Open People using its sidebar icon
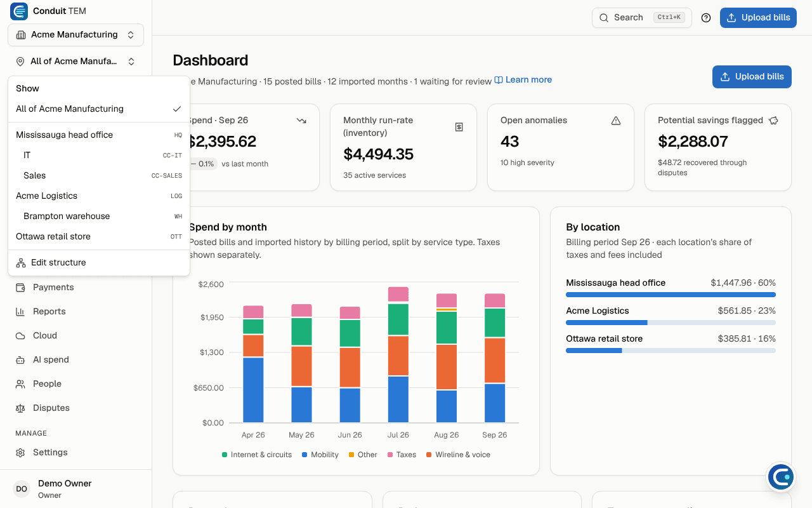The width and height of the screenshot is (812, 508). point(20,384)
